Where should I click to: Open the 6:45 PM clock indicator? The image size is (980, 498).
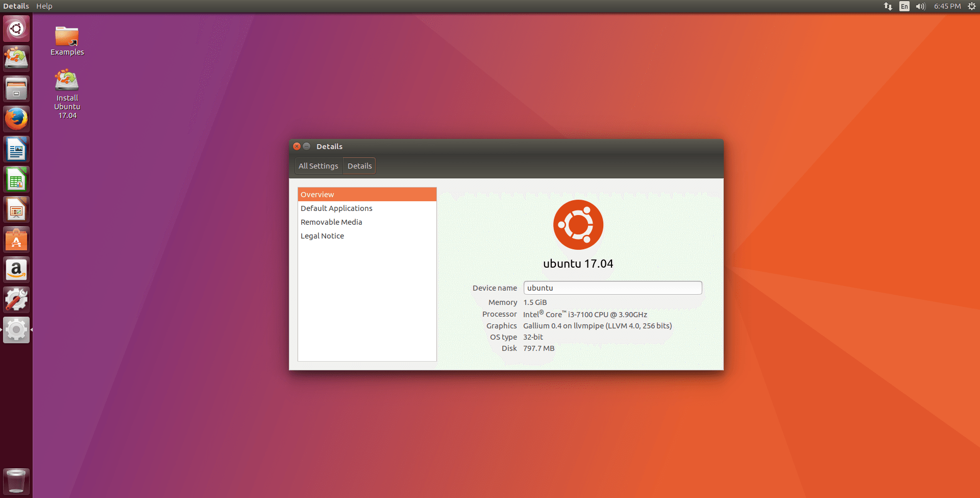coord(947,6)
